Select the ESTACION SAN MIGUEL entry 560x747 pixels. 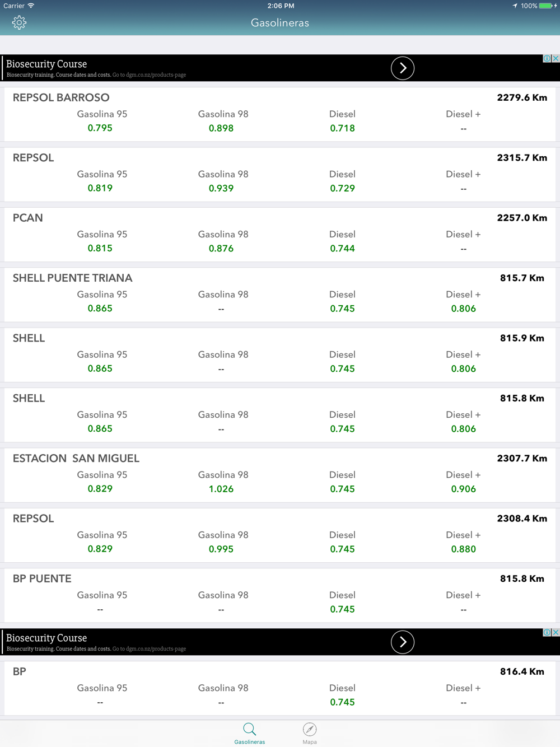pyautogui.click(x=280, y=475)
